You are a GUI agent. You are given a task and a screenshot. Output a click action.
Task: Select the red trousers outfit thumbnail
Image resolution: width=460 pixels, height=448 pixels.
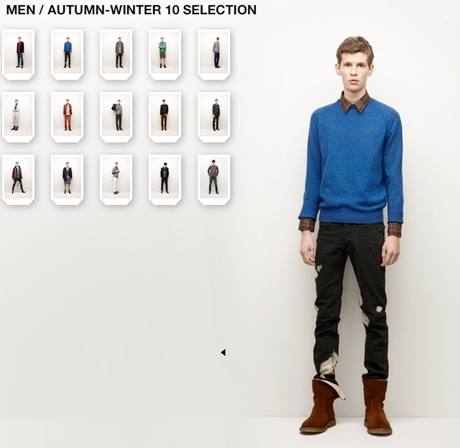(67, 117)
